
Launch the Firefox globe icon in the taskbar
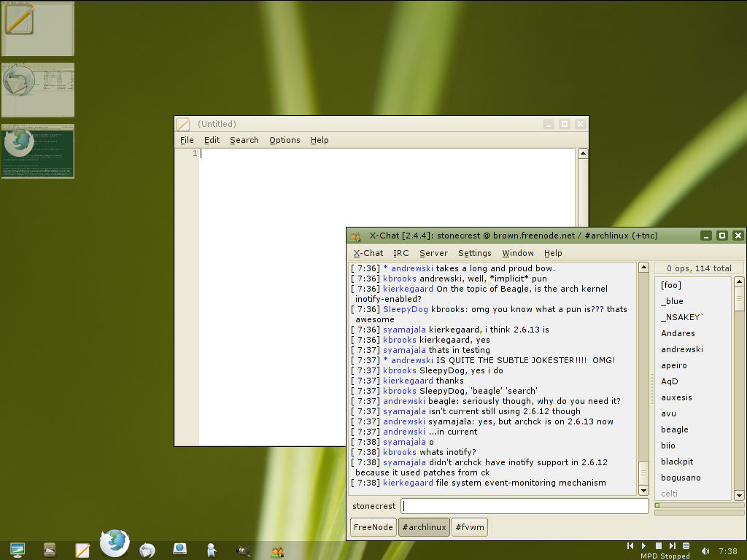click(115, 542)
